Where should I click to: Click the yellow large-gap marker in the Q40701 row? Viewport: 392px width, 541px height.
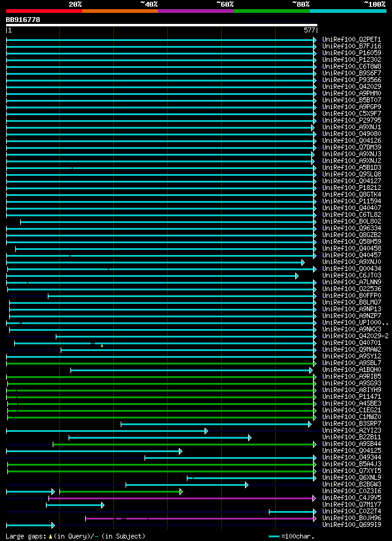(102, 346)
